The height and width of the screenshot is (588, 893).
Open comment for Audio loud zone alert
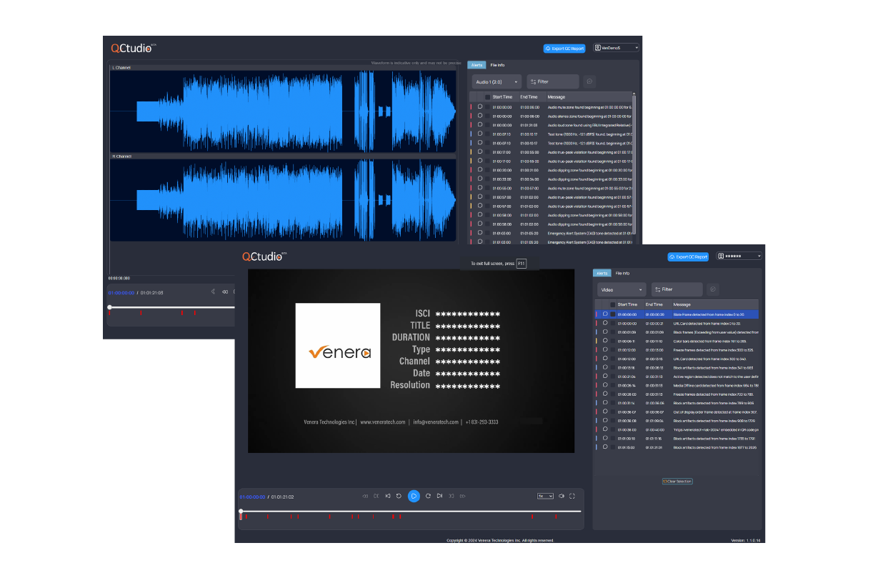480,124
